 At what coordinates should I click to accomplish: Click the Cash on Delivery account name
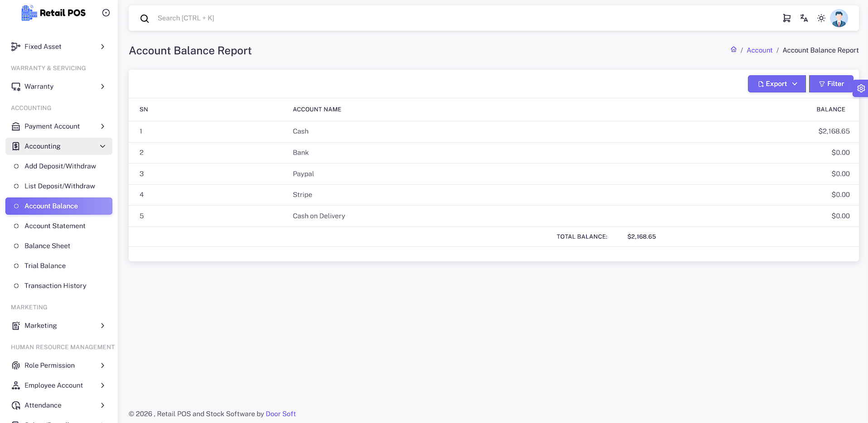tap(319, 216)
